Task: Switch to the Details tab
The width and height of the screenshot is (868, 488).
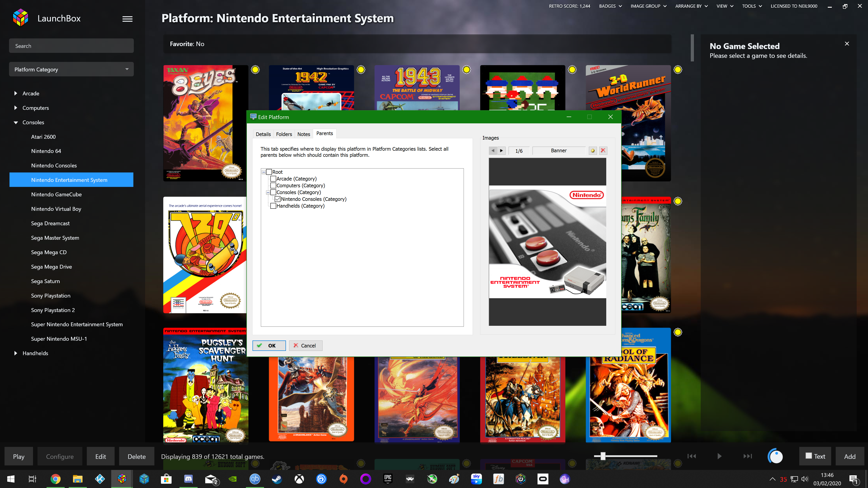Action: pos(263,134)
